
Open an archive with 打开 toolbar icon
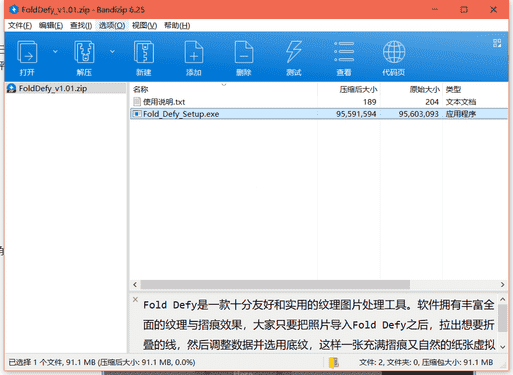pos(27,52)
